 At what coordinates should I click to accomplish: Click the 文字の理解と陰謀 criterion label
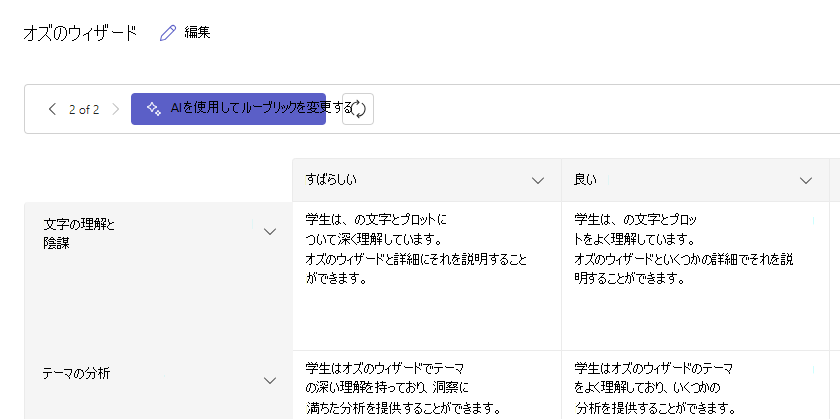pyautogui.click(x=79, y=234)
